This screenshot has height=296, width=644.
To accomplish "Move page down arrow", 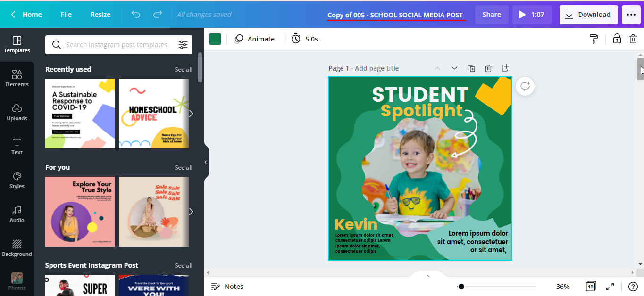I will (454, 68).
